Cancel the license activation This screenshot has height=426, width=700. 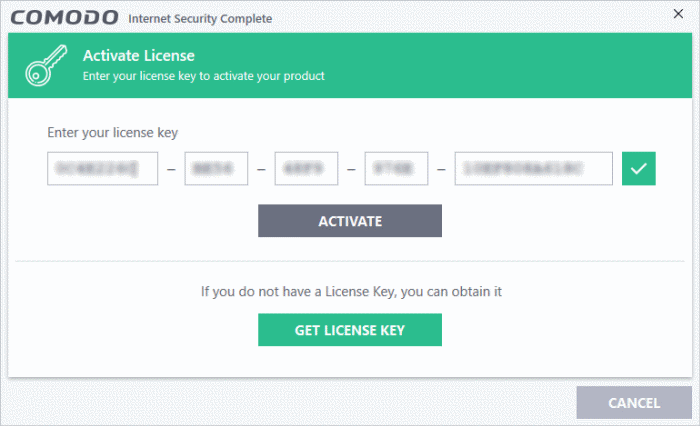point(634,403)
